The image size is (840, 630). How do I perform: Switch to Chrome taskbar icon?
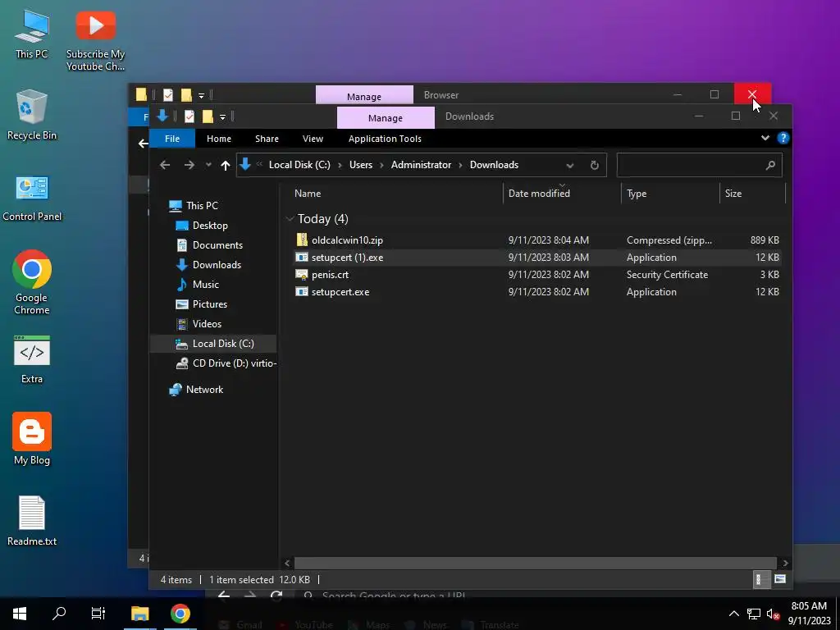click(x=180, y=614)
